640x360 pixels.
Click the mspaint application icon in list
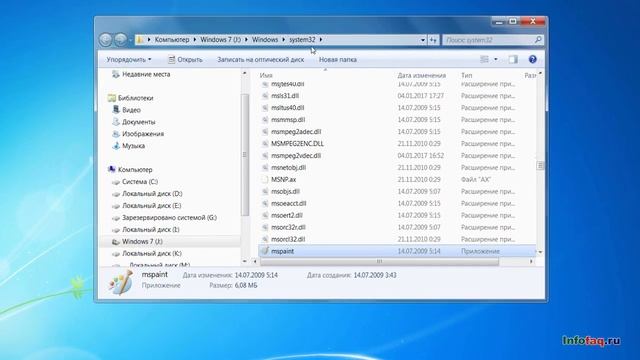click(x=265, y=251)
